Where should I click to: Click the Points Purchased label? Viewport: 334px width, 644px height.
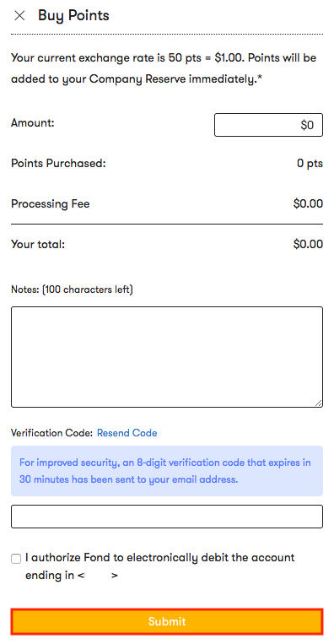pyautogui.click(x=58, y=164)
